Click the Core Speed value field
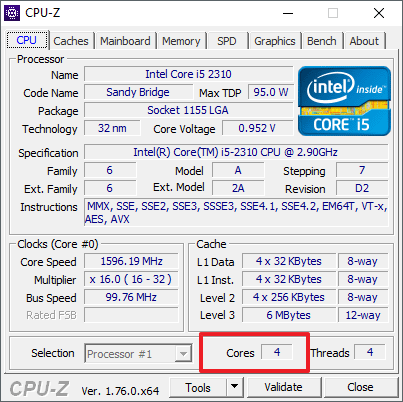This screenshot has height=402, width=403. coord(131,261)
